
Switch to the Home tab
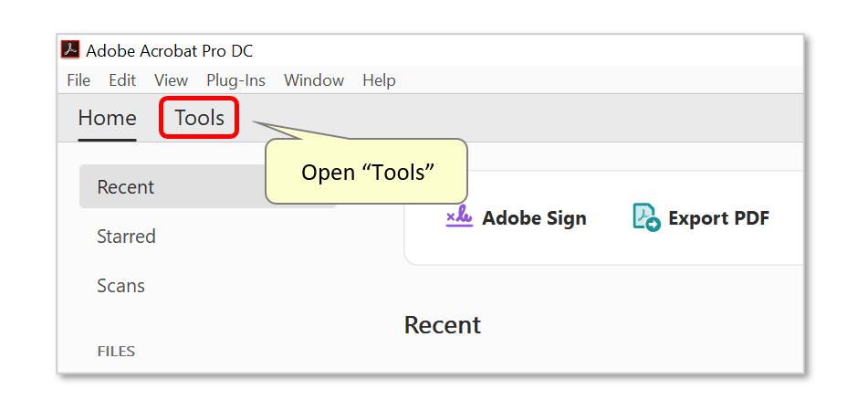pyautogui.click(x=108, y=118)
